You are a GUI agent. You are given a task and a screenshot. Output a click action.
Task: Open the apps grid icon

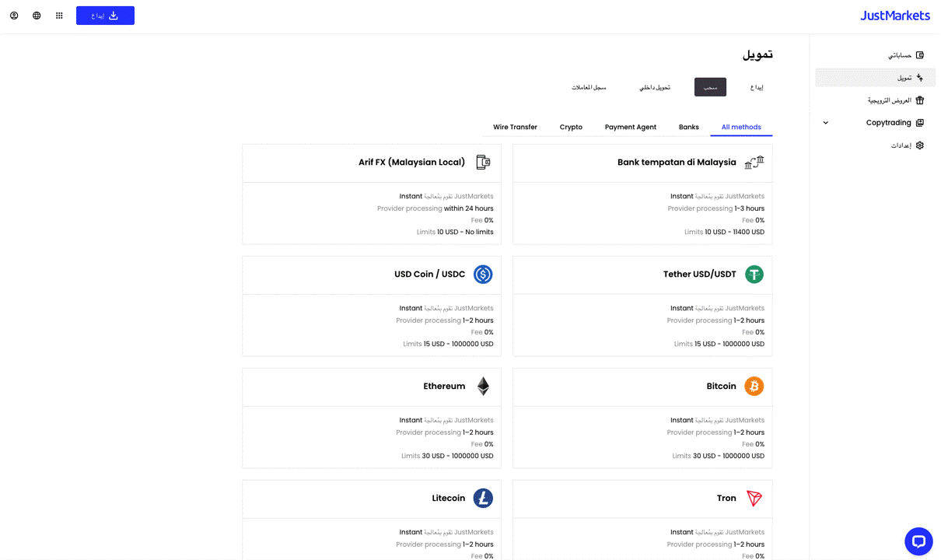(x=59, y=16)
